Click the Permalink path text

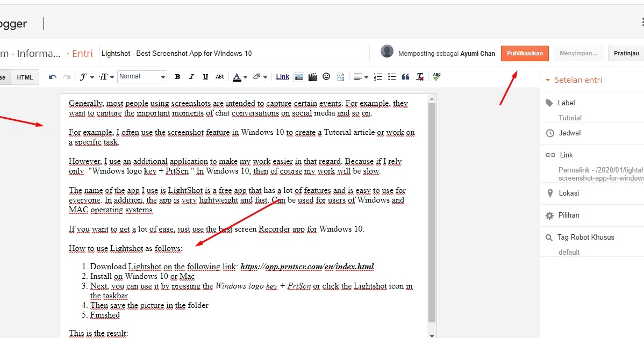point(601,174)
